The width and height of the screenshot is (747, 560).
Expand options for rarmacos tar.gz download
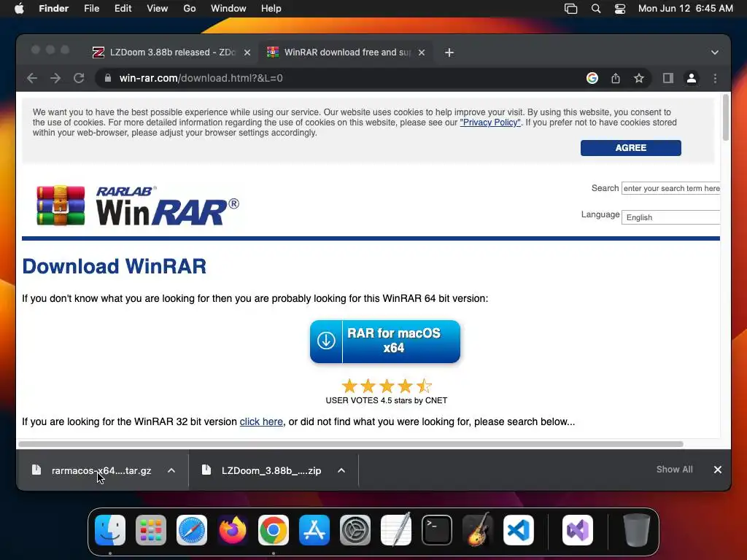point(171,470)
